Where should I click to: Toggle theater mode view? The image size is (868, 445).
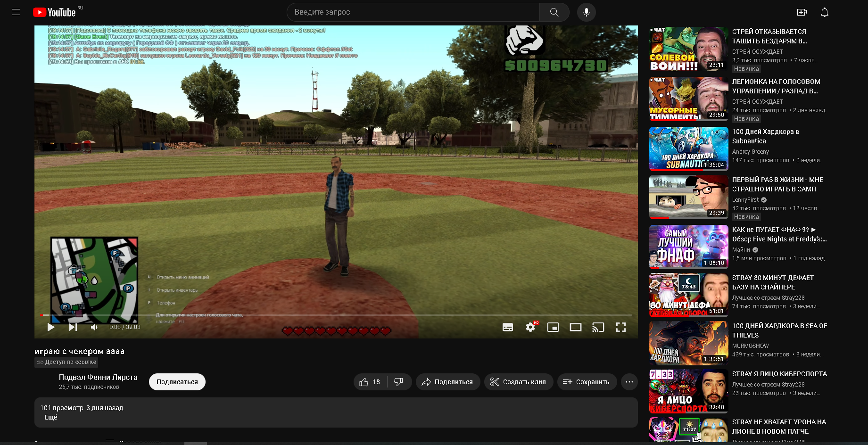tap(576, 327)
